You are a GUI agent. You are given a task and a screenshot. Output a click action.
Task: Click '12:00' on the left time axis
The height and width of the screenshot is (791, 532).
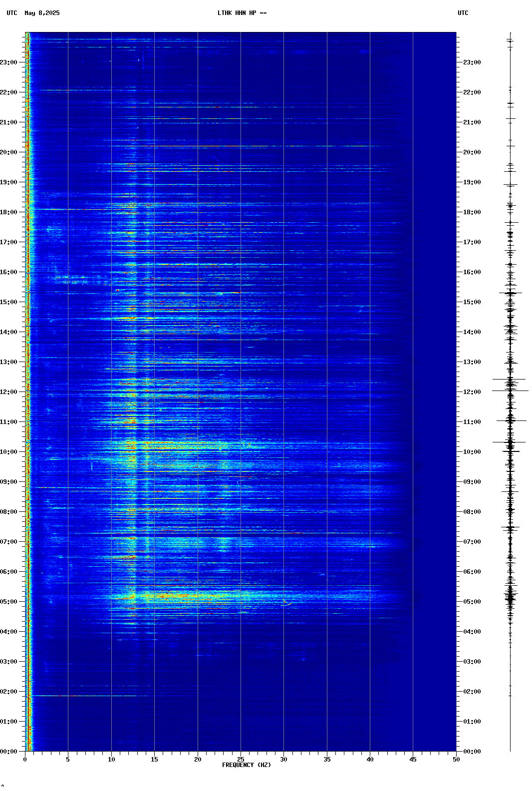(x=8, y=392)
